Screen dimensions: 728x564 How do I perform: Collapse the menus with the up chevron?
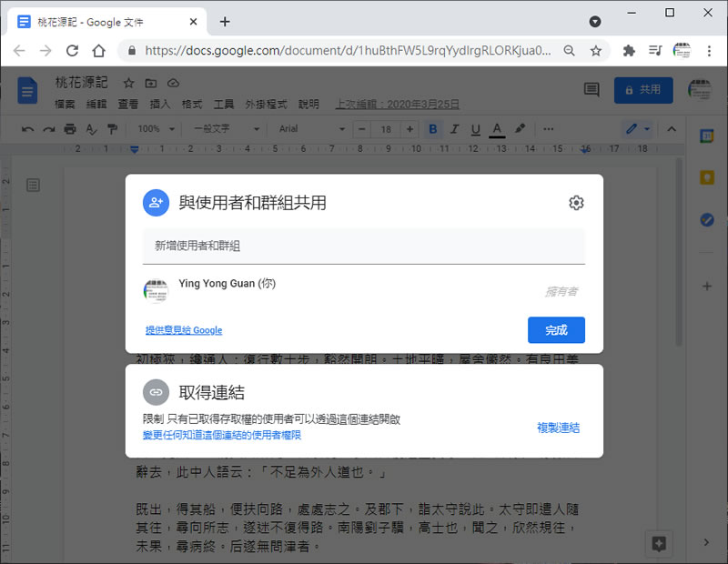tap(672, 129)
